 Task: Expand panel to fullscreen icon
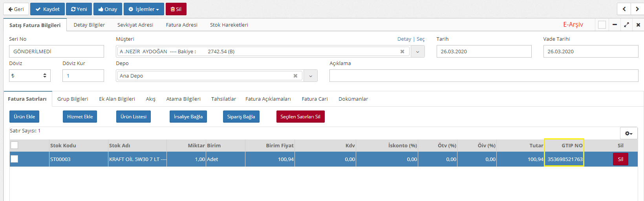[x=626, y=25]
